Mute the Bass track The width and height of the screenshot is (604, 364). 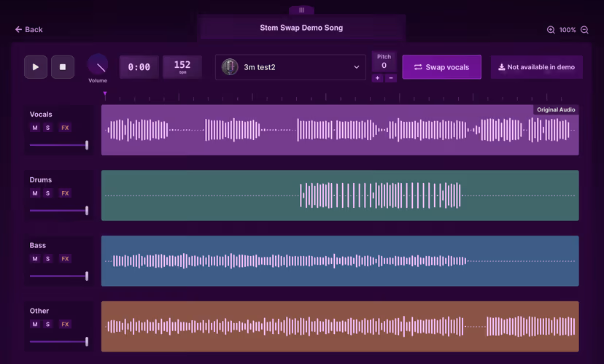pyautogui.click(x=35, y=259)
